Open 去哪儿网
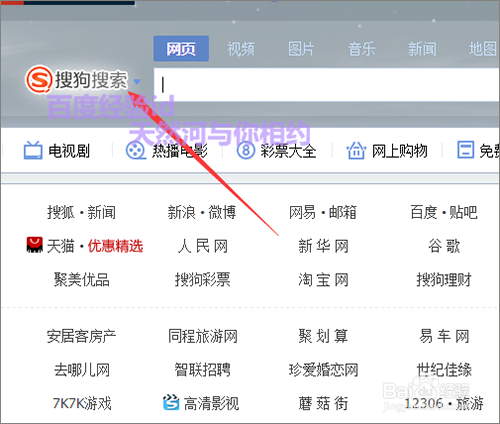 (82, 370)
